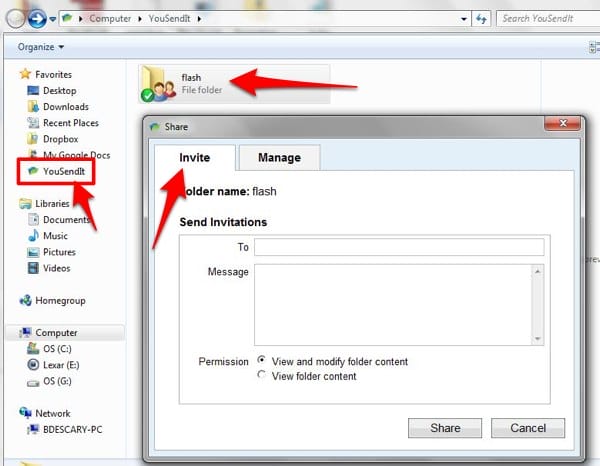Switch to the Manage tab
Viewport: 600px width, 466px height.
click(x=280, y=158)
